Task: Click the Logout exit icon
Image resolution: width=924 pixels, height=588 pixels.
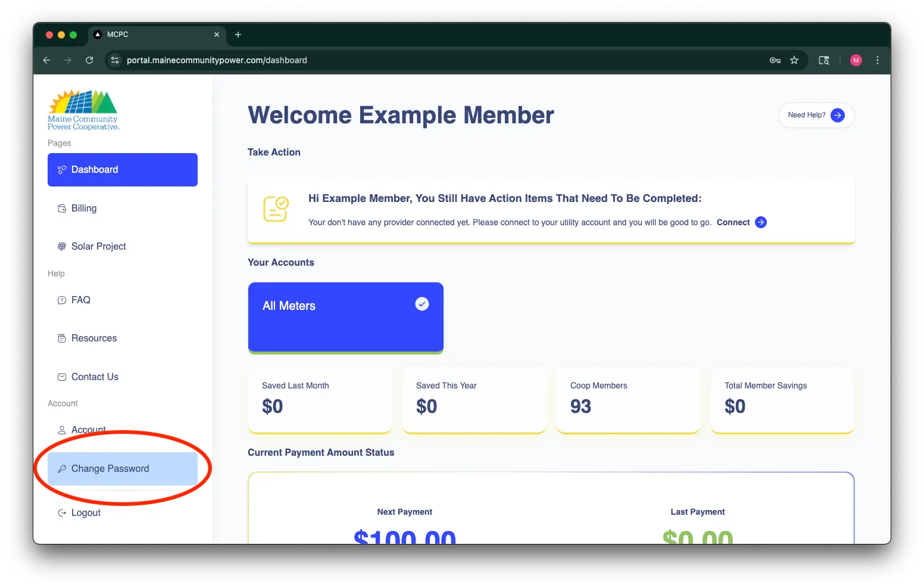Action: pyautogui.click(x=62, y=513)
